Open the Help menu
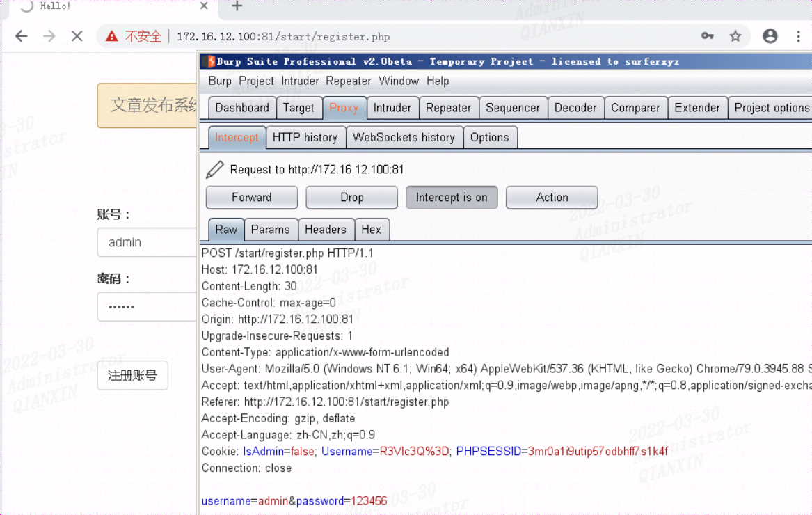The width and height of the screenshot is (812, 515). 438,81
